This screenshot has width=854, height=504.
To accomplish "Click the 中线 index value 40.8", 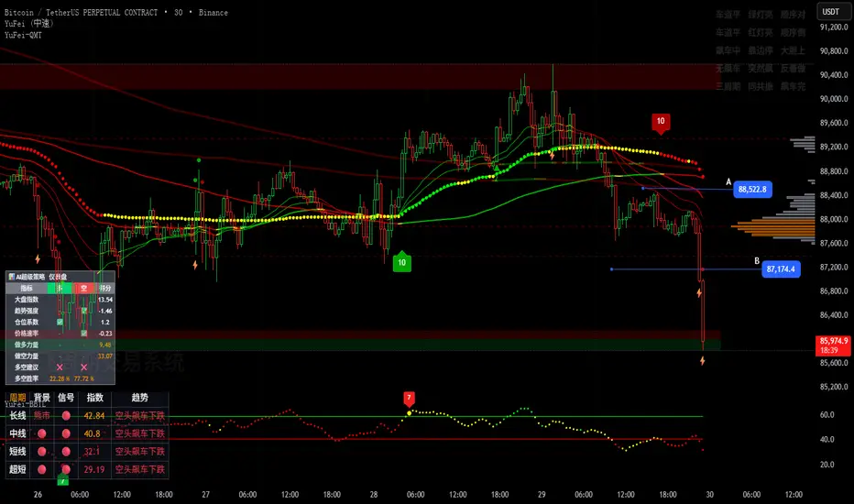I will coord(92,433).
